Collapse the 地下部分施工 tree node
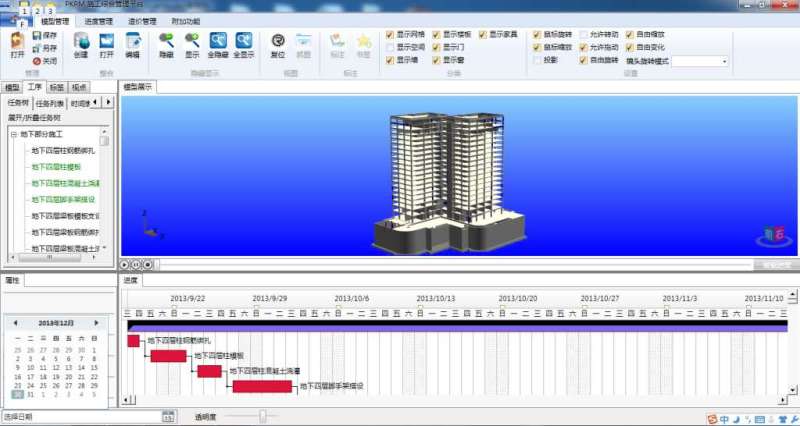 point(14,133)
